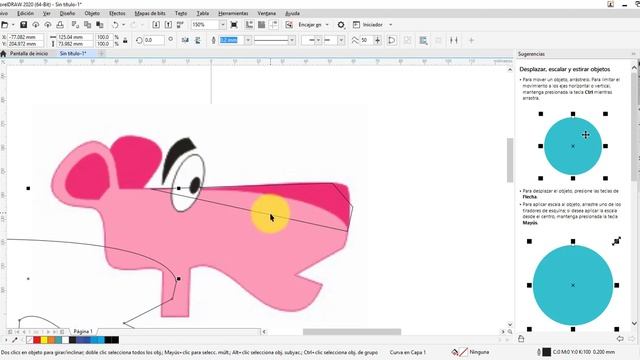
Task: Click the Paste icon in toolbar
Action: [99, 25]
